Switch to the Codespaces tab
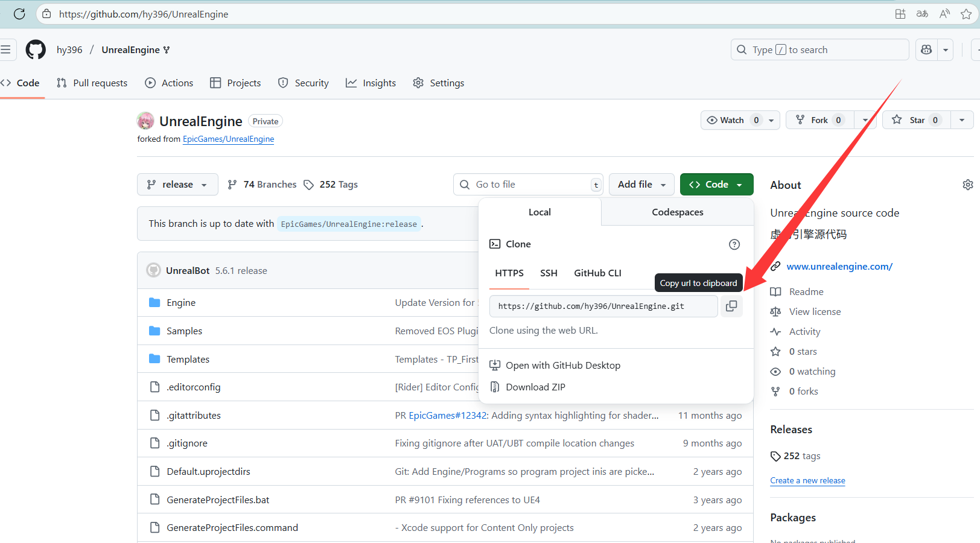Screen dimensions: 980x543 [x=677, y=212]
